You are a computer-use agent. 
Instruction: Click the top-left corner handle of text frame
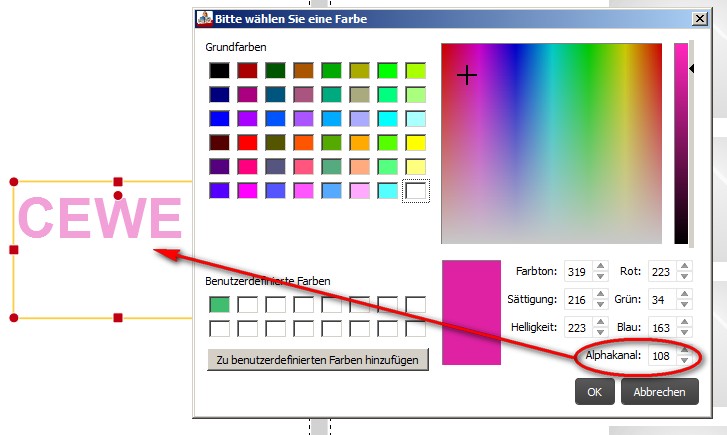click(x=14, y=182)
